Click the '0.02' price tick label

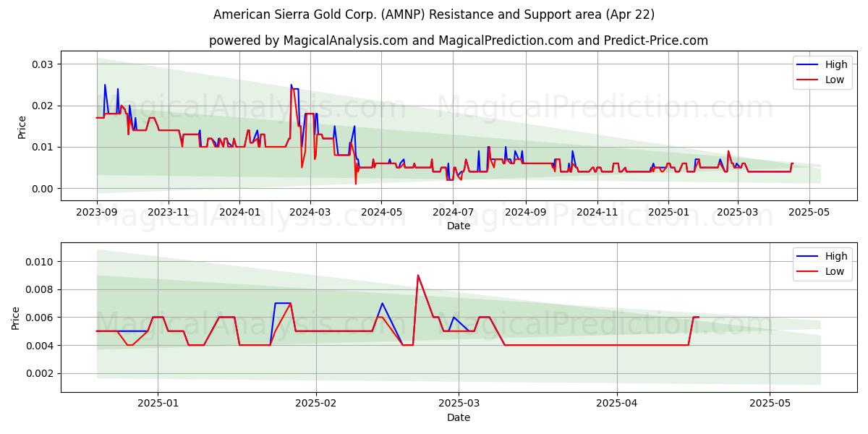tap(43, 106)
